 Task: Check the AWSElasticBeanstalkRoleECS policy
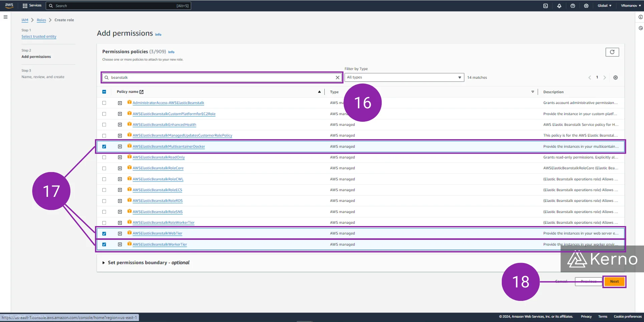click(x=104, y=190)
